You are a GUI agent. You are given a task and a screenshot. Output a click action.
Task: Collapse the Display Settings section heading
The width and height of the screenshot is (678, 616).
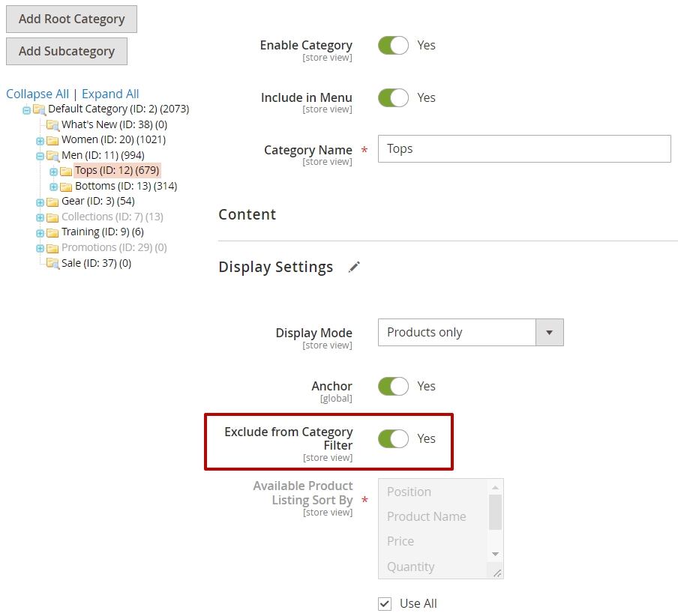276,267
